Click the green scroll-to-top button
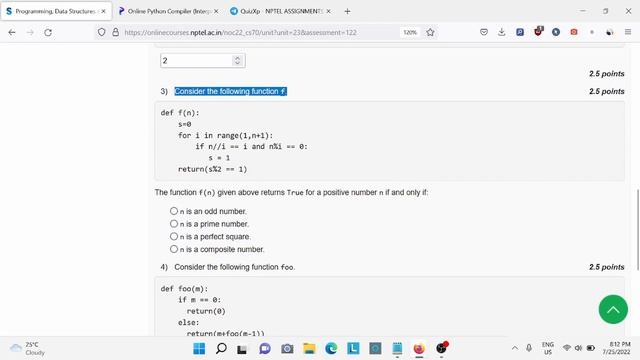Screen dimensions: 640x360 click(613, 309)
